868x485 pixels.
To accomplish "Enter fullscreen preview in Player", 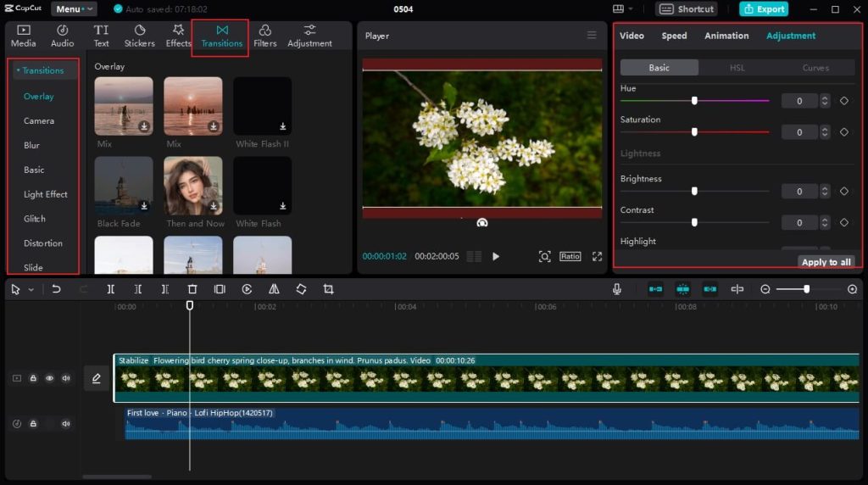I will [597, 256].
